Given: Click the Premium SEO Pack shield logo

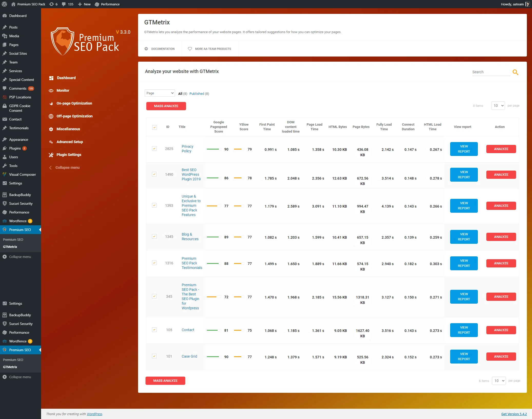Looking at the screenshot, I should 62,41.
